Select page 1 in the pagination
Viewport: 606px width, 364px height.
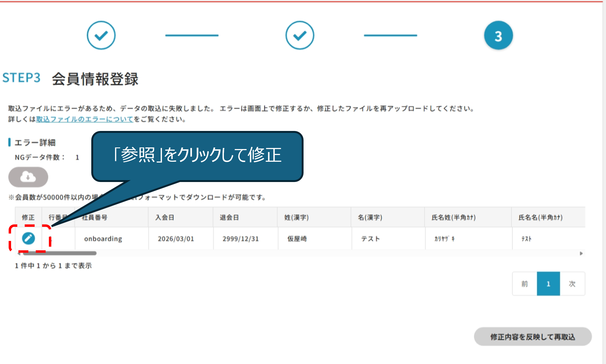pyautogui.click(x=548, y=284)
